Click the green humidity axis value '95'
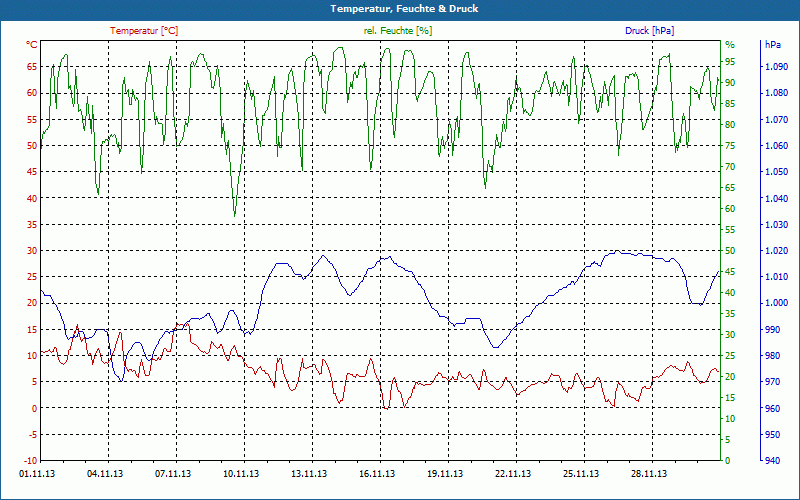 [730, 62]
